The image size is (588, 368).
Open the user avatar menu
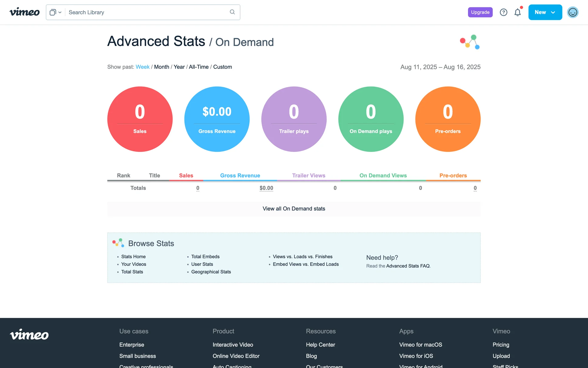coord(572,12)
